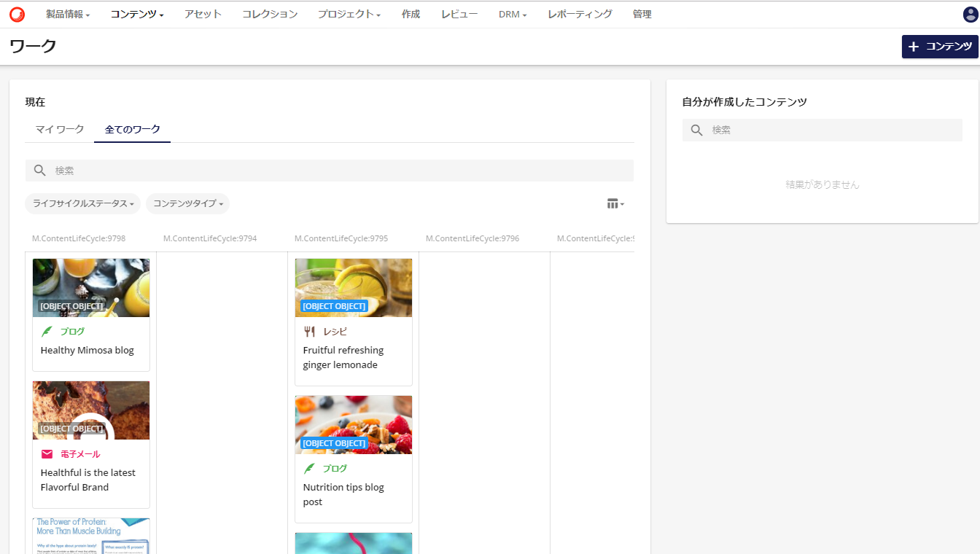Click the Healthful is the latest title
Viewport: 980px width, 554px height.
click(x=88, y=480)
